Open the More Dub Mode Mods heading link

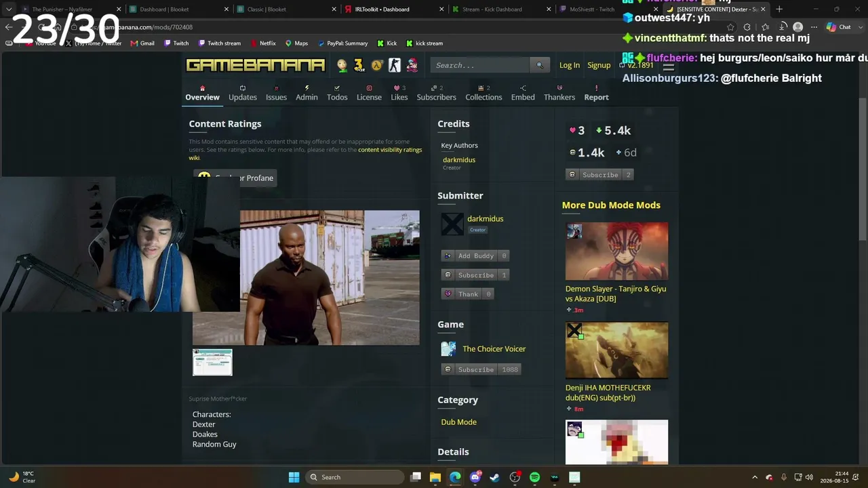click(611, 205)
